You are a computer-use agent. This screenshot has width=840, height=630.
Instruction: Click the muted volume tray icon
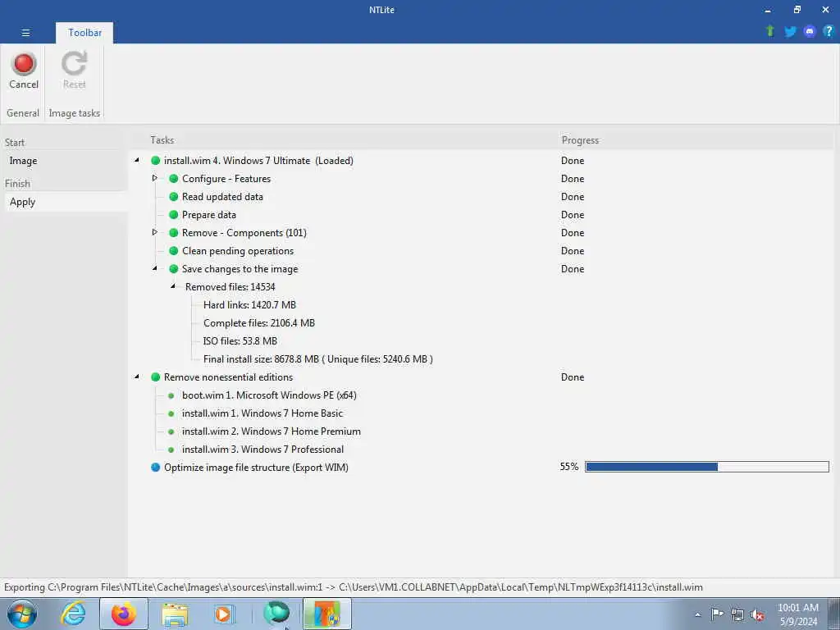757,614
